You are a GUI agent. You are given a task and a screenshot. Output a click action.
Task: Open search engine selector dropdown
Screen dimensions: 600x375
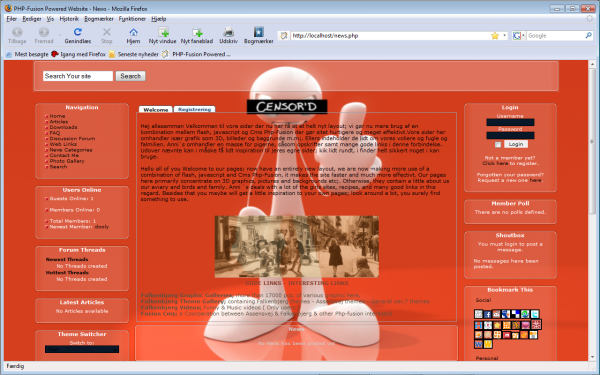[x=518, y=36]
